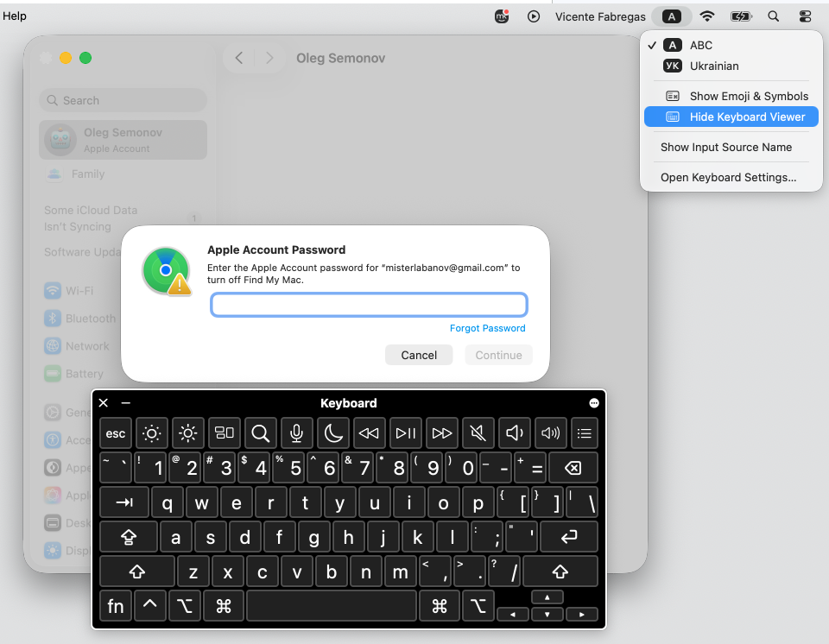Tap the up arrow key
This screenshot has height=644, width=829.
click(547, 597)
